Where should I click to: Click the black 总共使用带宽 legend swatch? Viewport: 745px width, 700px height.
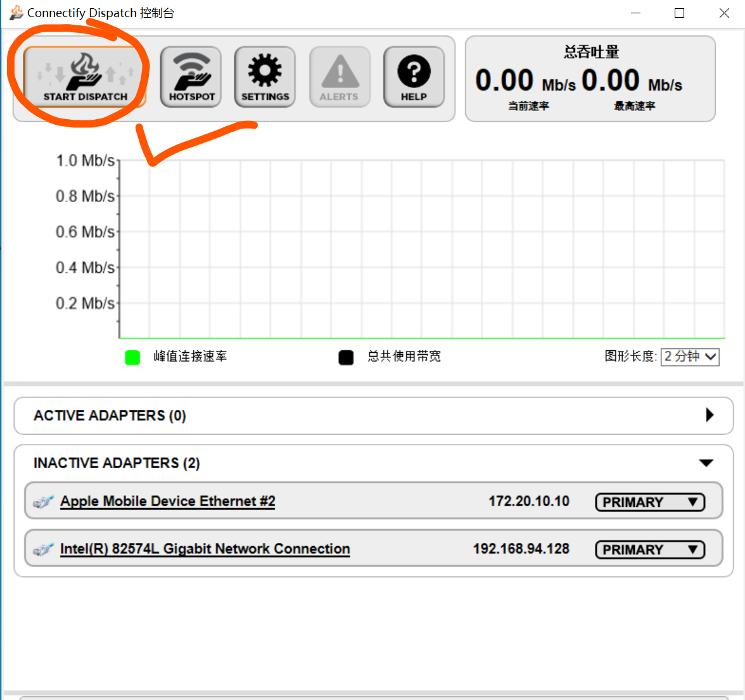pyautogui.click(x=346, y=357)
